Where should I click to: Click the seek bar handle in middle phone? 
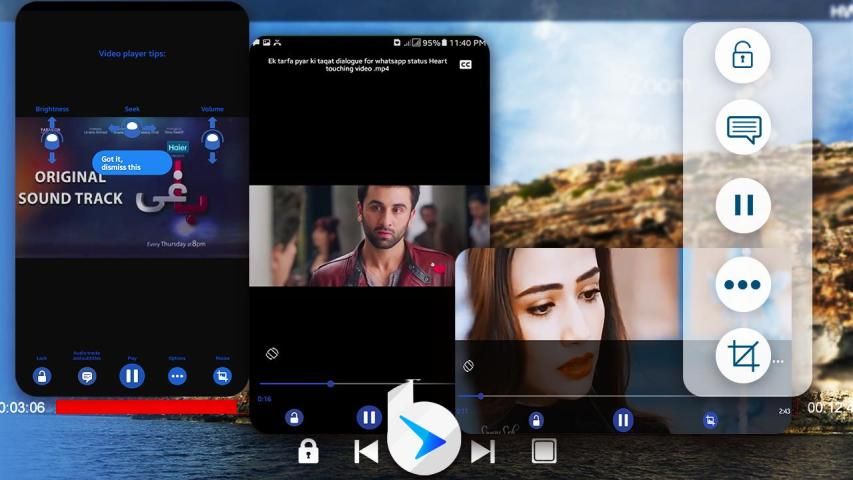pyautogui.click(x=330, y=383)
